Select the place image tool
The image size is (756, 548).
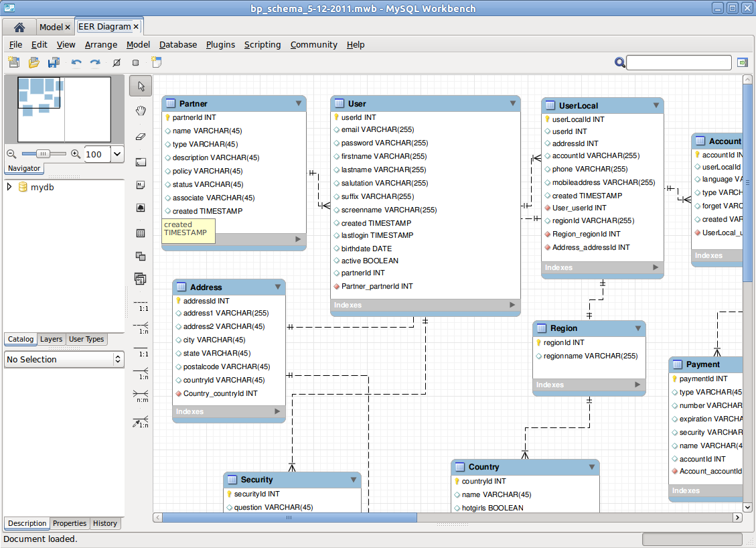141,208
